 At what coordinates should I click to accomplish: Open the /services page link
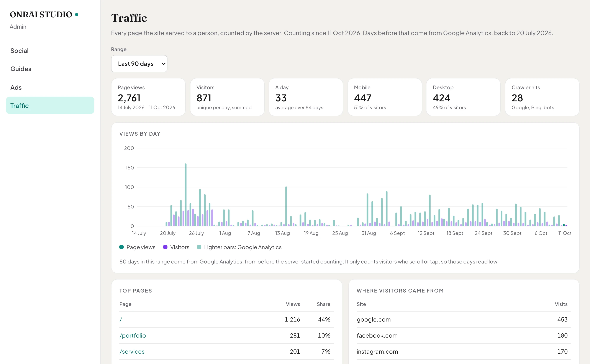(132, 351)
